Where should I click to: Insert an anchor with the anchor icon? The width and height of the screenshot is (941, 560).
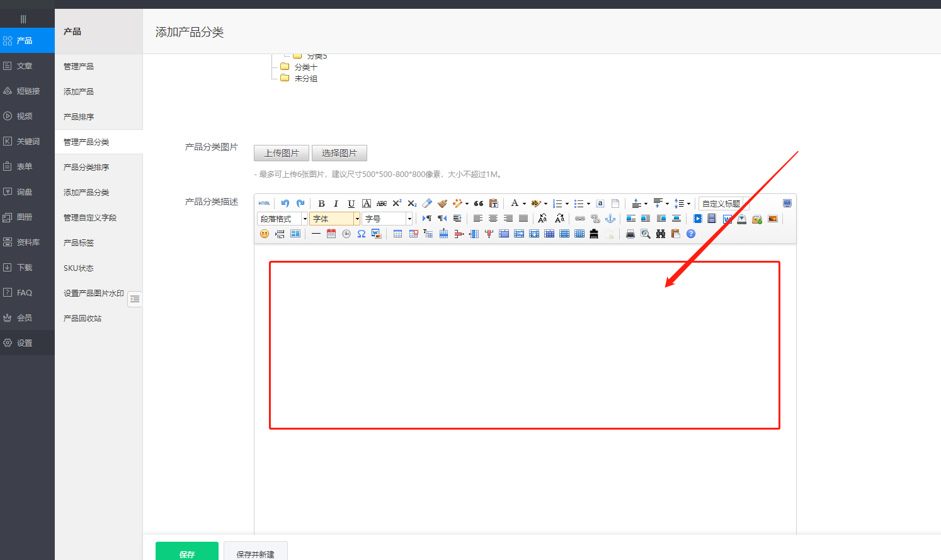coord(610,219)
